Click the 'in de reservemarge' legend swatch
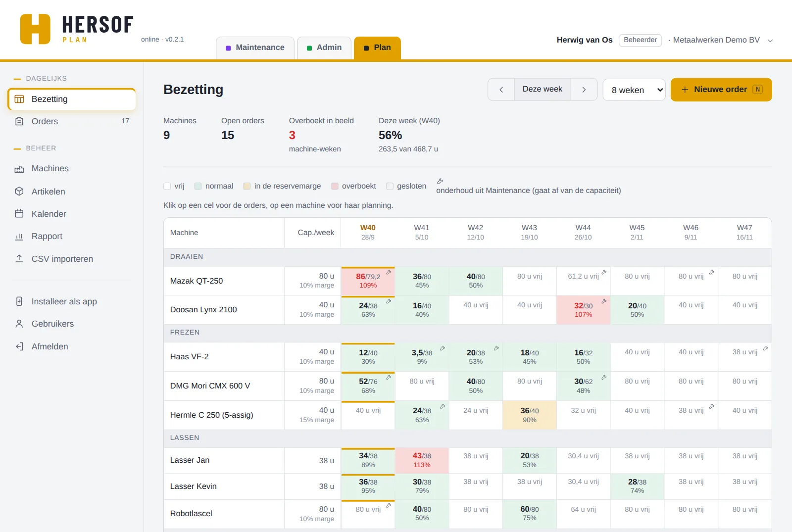Image resolution: width=792 pixels, height=532 pixels. click(247, 186)
